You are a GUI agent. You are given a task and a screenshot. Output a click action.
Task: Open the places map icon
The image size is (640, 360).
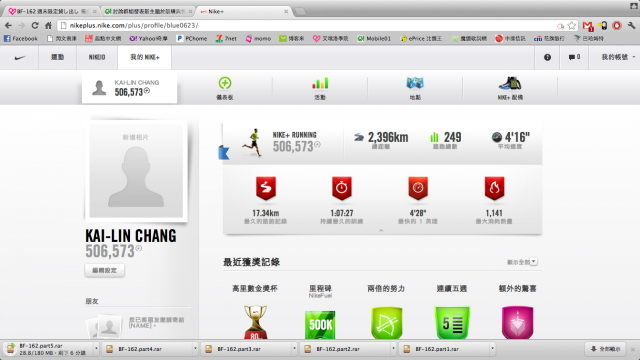pyautogui.click(x=415, y=83)
